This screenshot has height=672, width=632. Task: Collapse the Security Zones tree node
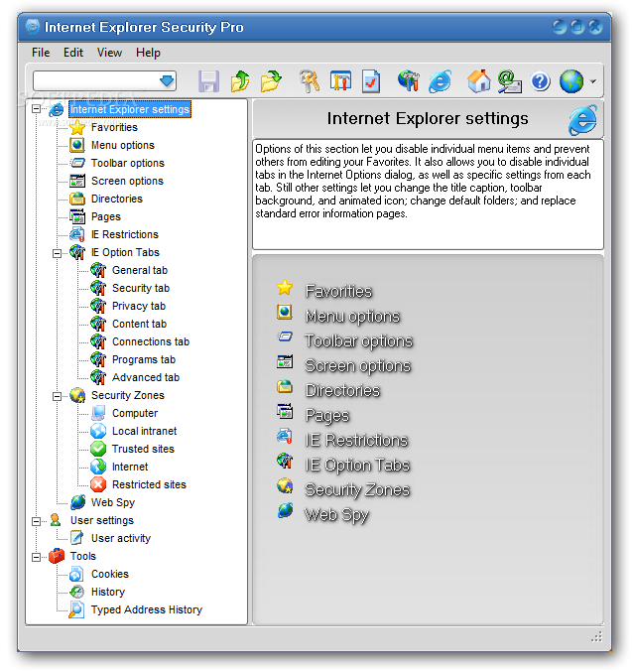[57, 396]
